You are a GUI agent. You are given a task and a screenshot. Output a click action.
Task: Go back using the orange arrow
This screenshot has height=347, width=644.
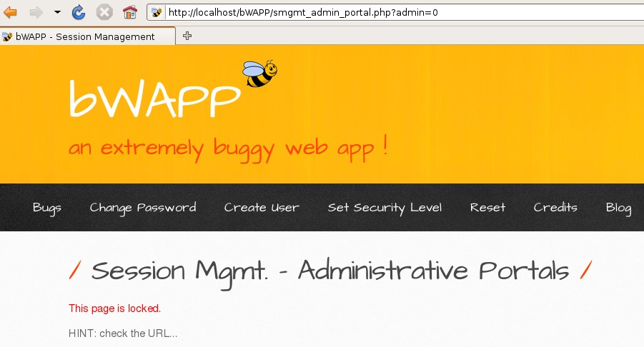(10, 13)
